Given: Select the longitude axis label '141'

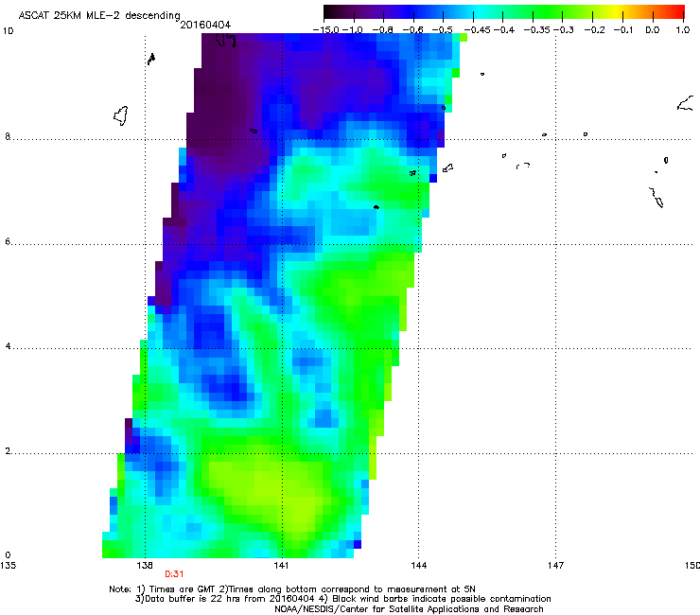Looking at the screenshot, I should 281,566.
